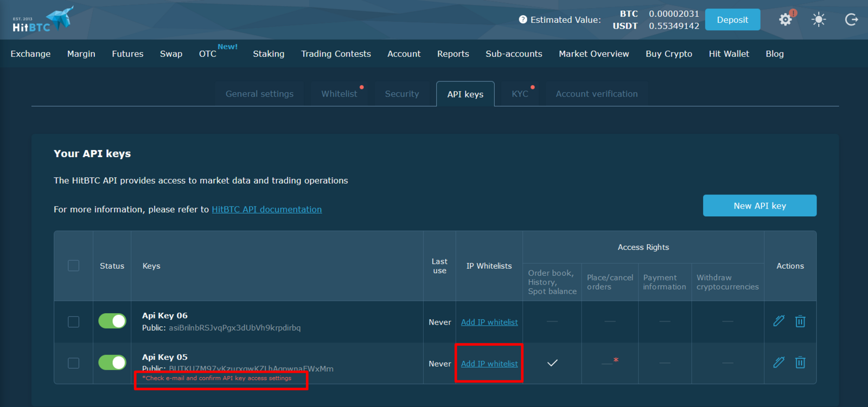The height and width of the screenshot is (407, 868).
Task: Open Buy Crypto
Action: click(x=669, y=54)
